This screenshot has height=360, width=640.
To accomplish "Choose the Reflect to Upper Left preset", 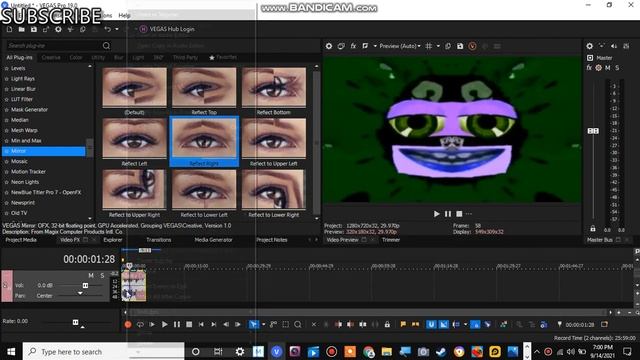I will point(274,138).
